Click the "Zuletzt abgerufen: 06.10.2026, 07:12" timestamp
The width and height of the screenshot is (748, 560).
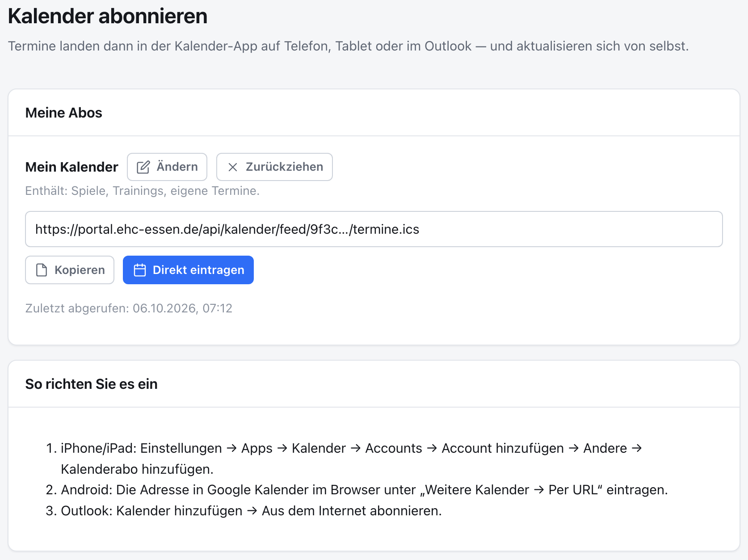pos(129,308)
